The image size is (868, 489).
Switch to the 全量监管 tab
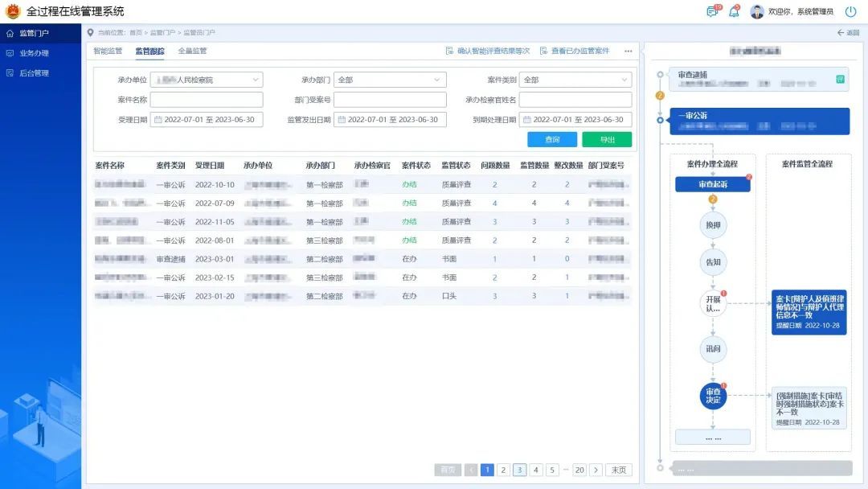point(192,51)
